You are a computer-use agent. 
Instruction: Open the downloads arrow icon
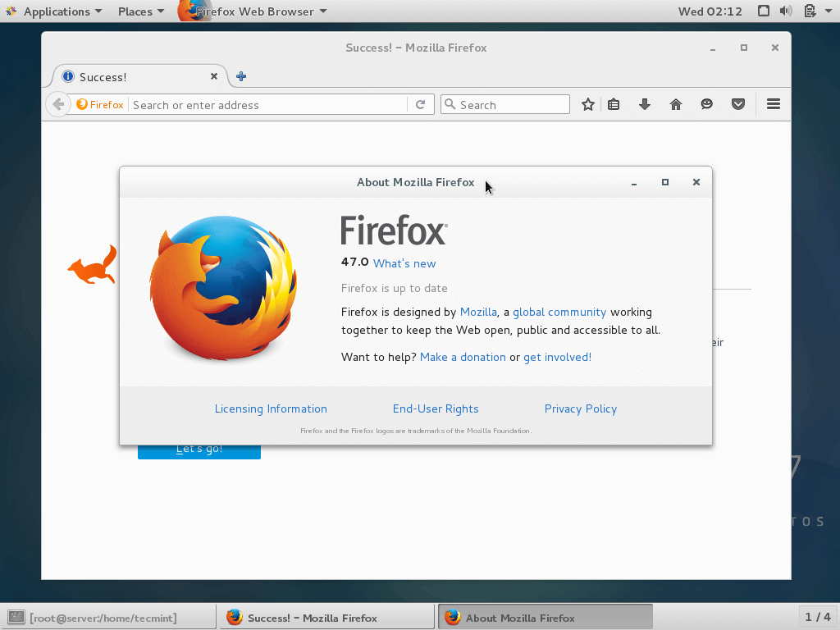click(x=645, y=104)
